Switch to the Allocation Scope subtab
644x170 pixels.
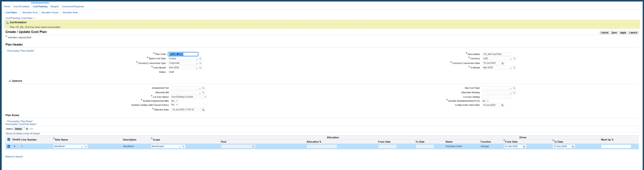(x=50, y=13)
